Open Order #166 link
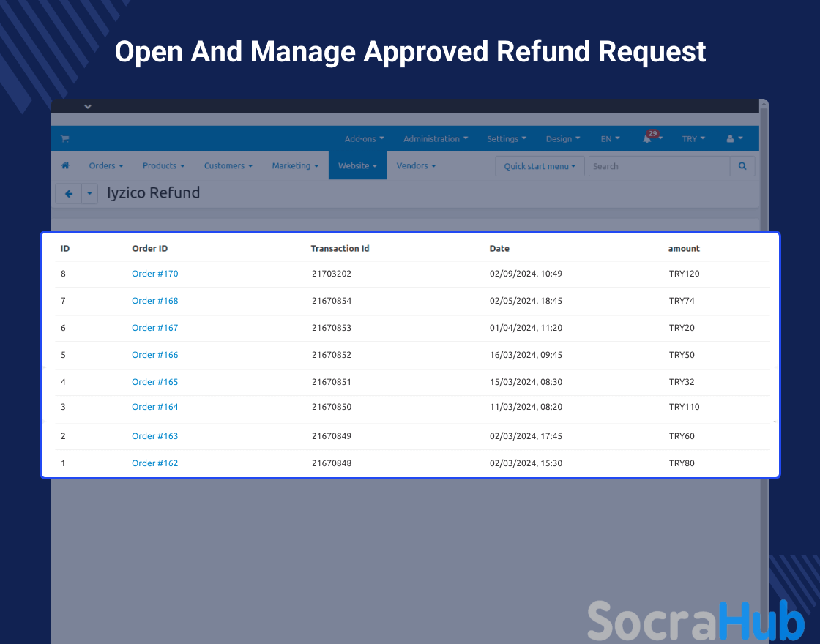820x644 pixels. [x=154, y=355]
